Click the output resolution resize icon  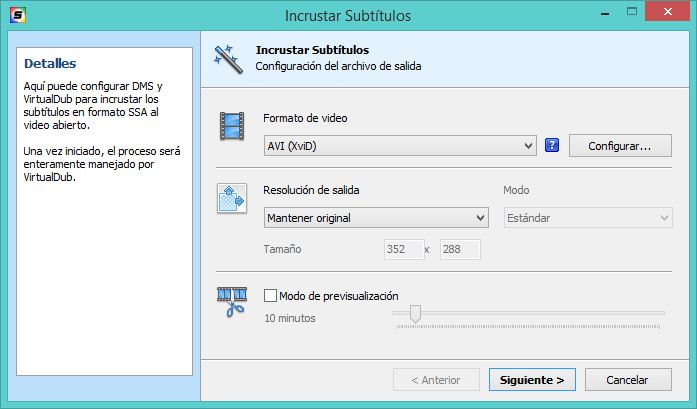point(232,198)
